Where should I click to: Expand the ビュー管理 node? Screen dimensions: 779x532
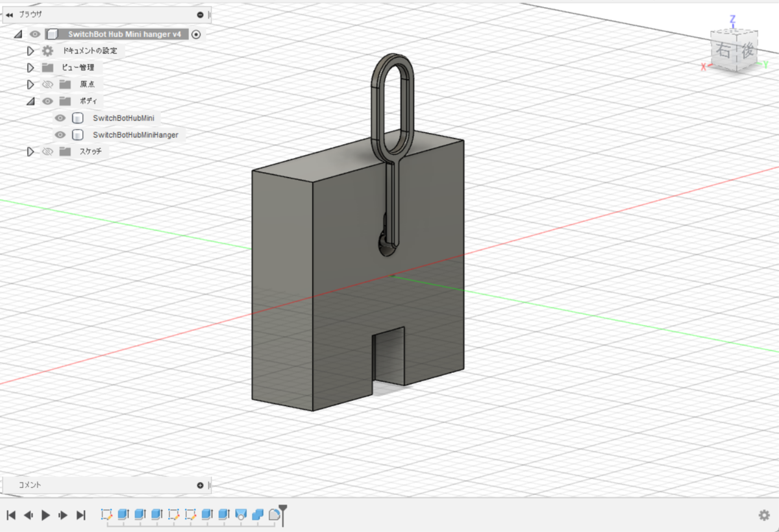click(30, 67)
